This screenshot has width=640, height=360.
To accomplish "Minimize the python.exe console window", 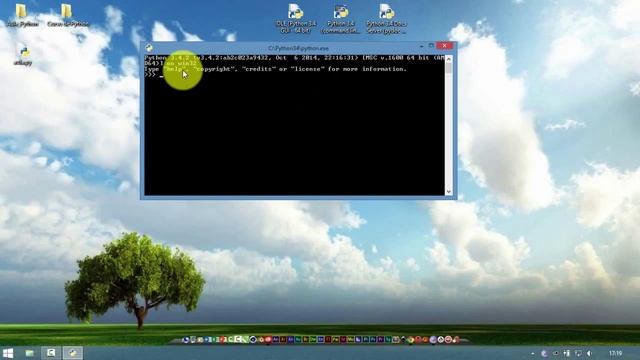I will (421, 46).
